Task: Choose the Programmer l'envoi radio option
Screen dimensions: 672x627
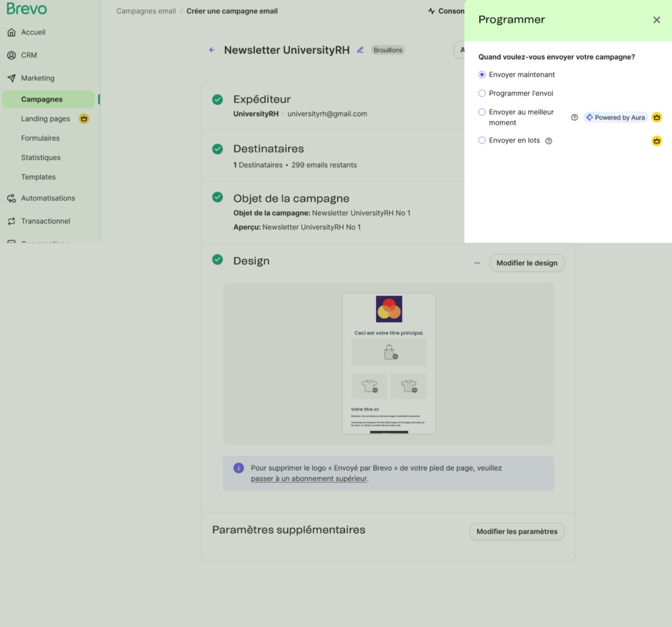Action: point(482,93)
